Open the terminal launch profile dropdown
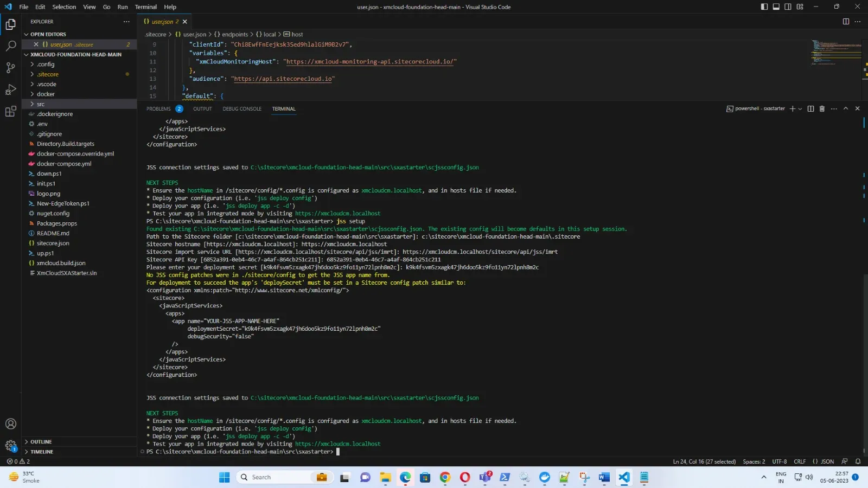868x488 pixels. tap(800, 108)
